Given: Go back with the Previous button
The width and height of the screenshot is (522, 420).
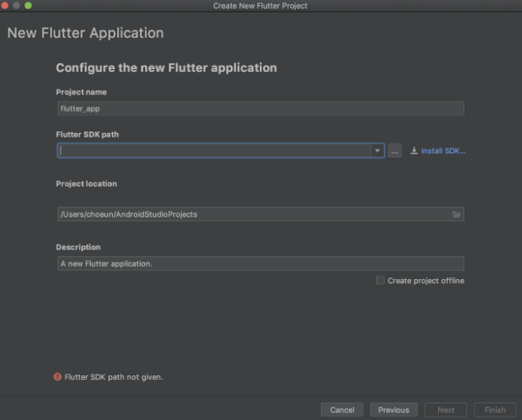Looking at the screenshot, I should [x=393, y=410].
